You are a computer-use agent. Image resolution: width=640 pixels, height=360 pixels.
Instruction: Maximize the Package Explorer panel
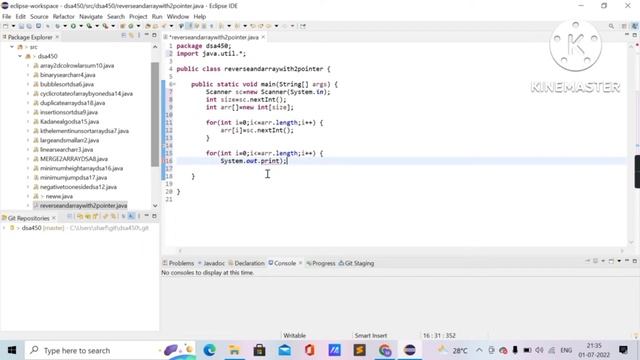154,36
